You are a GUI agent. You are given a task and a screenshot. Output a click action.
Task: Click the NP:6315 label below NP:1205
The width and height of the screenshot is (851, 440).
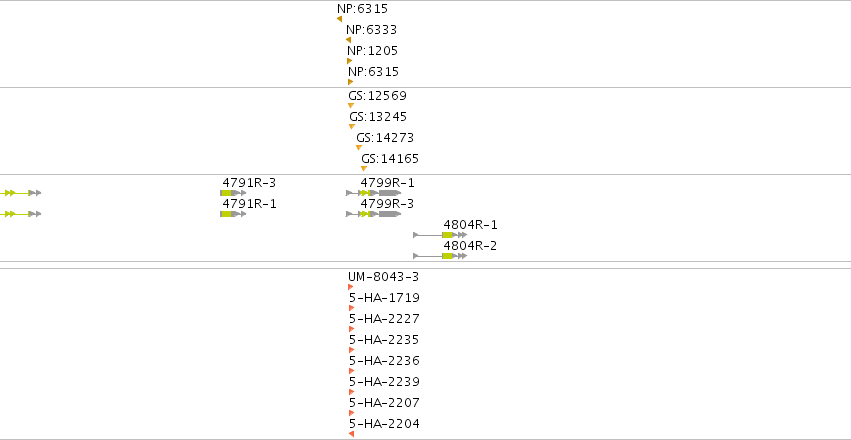(373, 72)
